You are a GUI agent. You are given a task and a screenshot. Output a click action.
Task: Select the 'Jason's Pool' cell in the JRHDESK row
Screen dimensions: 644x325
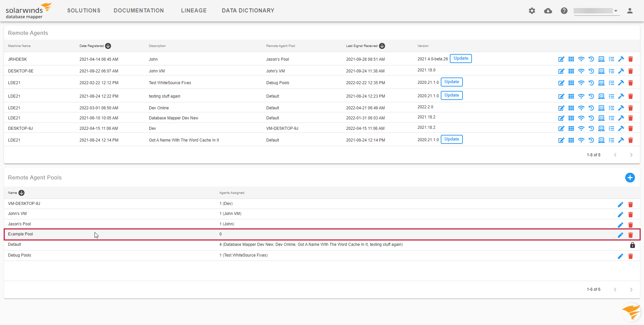click(x=278, y=59)
